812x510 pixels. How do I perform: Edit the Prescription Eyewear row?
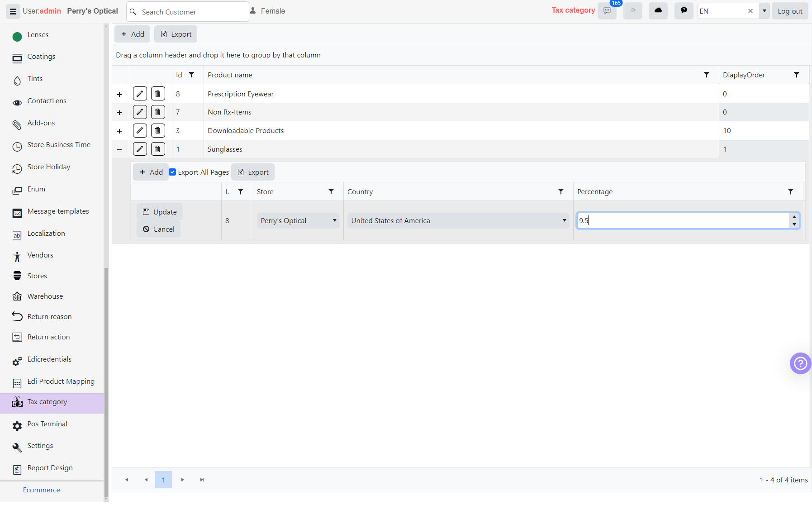coord(140,94)
